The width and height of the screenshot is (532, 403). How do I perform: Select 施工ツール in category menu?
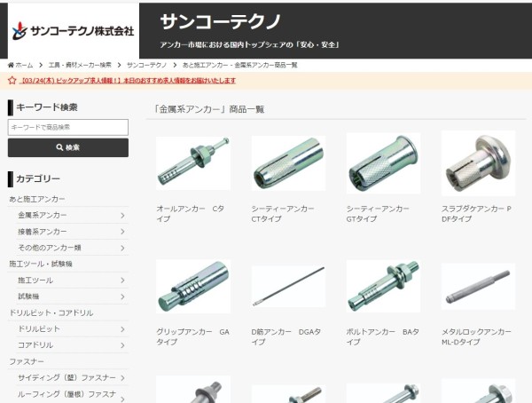(x=35, y=281)
